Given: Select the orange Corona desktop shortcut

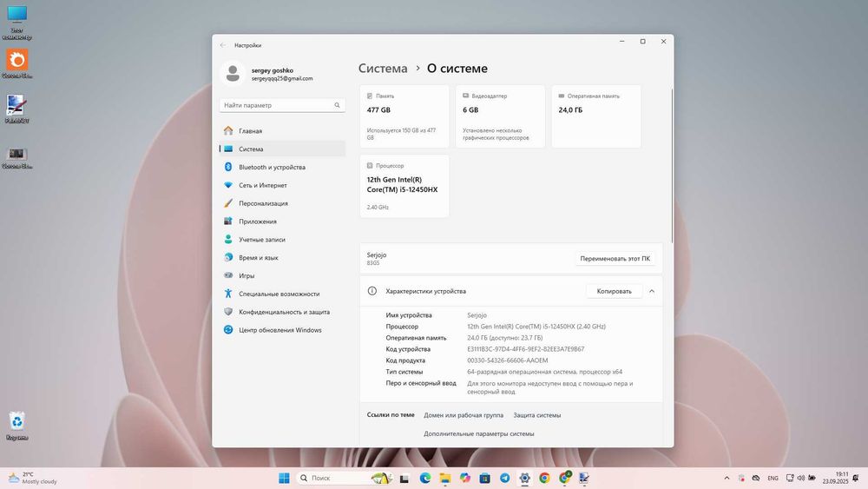Looking at the screenshot, I should coord(17,64).
